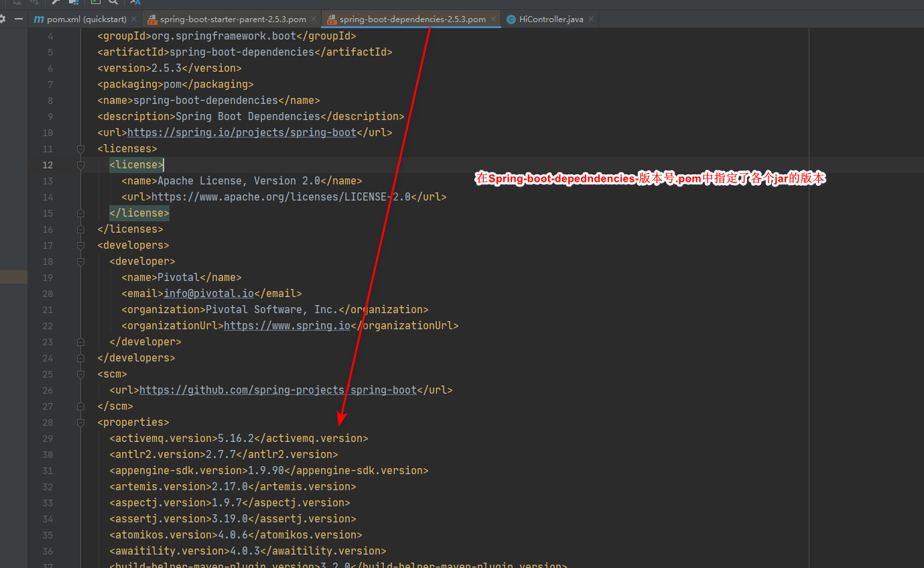The height and width of the screenshot is (568, 924).
Task: Click the Java class icon on HiController tab
Action: pos(512,19)
